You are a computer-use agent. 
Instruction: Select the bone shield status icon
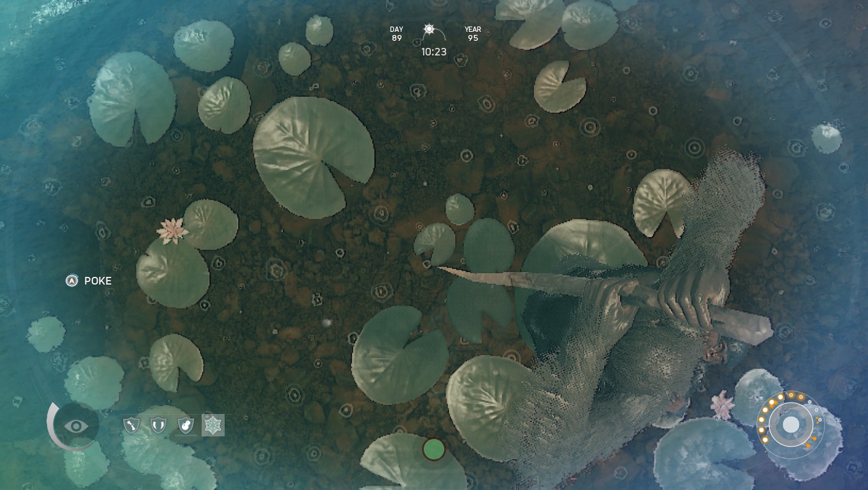(131, 425)
